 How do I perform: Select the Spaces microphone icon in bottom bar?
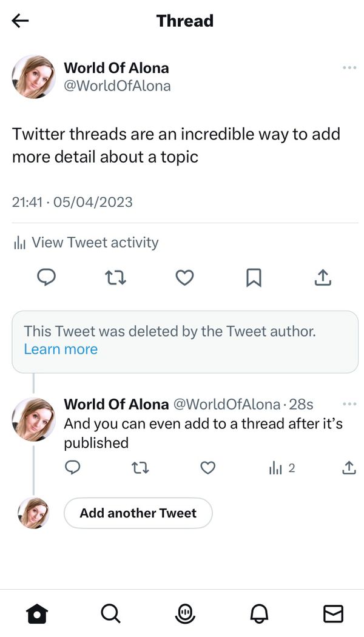pos(184,613)
